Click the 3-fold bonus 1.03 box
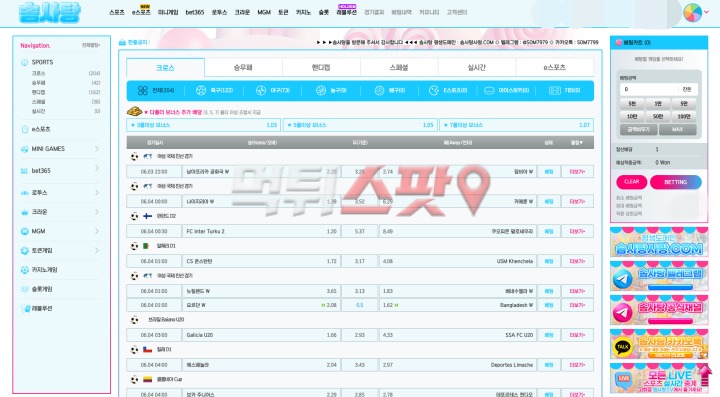 coord(204,125)
